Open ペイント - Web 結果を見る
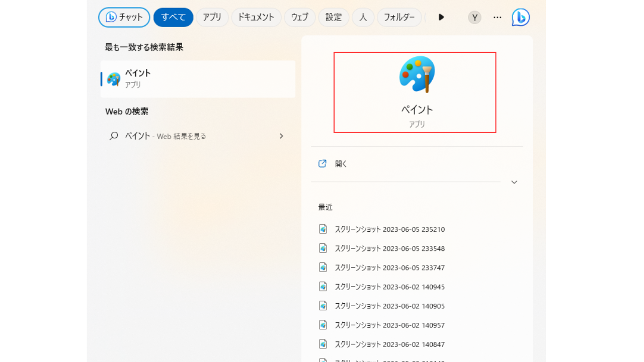Screen dimensions: 644x362 coord(198,136)
